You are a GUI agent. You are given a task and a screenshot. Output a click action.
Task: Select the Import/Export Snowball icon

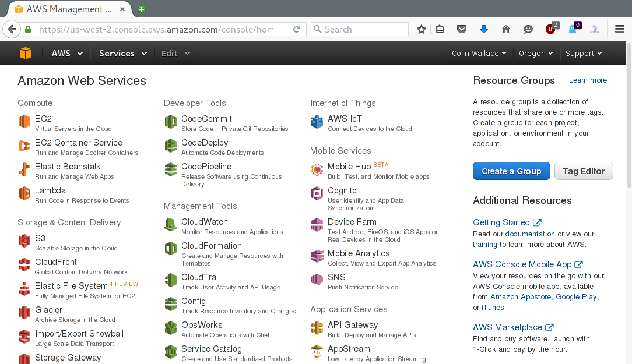point(24,336)
